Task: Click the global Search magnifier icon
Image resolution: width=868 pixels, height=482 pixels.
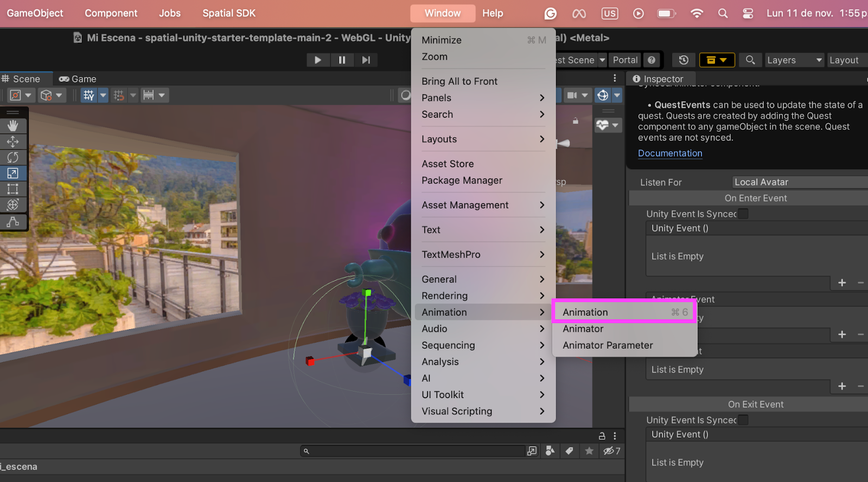Action: tap(750, 60)
